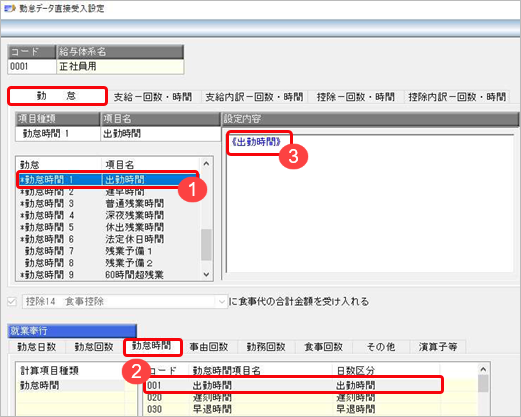This screenshot has width=521, height=417.
Task: Click code 001 出勤時間 table row
Action: [293, 385]
